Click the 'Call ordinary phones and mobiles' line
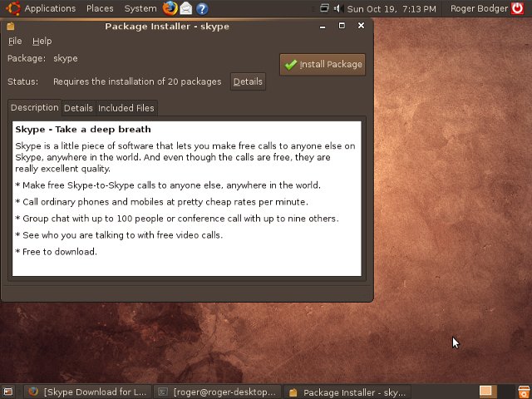 click(x=161, y=202)
